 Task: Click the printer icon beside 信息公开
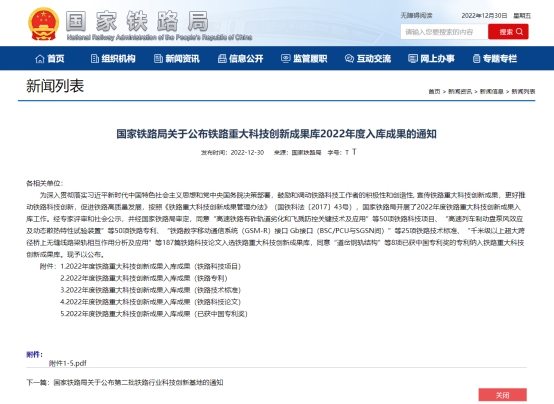pyautogui.click(x=222, y=59)
